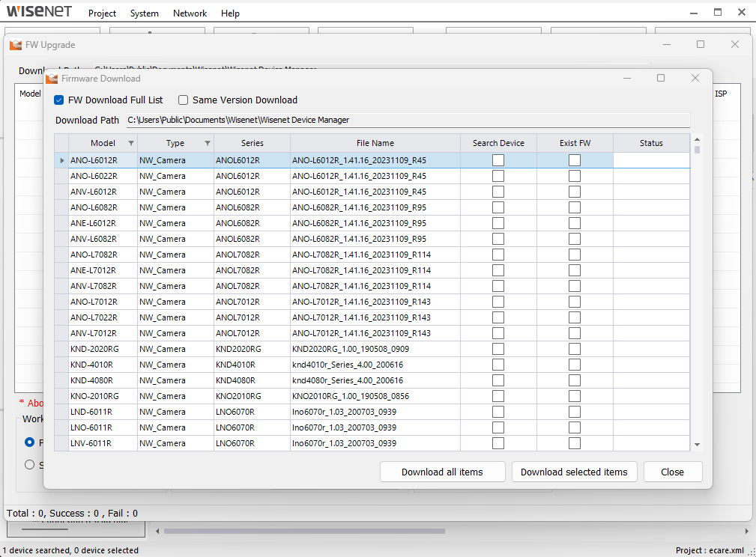Check Search Device box for ANE-L6012R

(498, 223)
